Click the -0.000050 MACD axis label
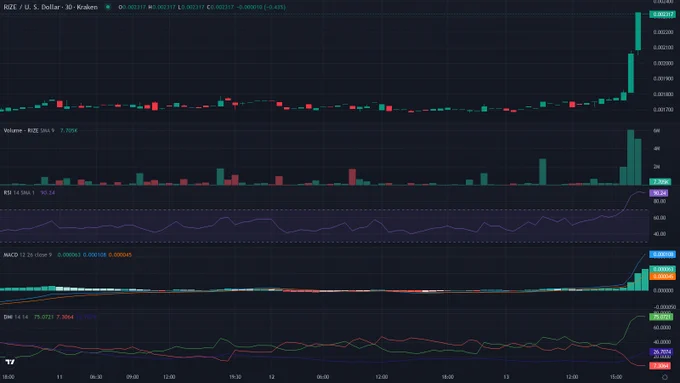The image size is (680, 383). (664, 307)
